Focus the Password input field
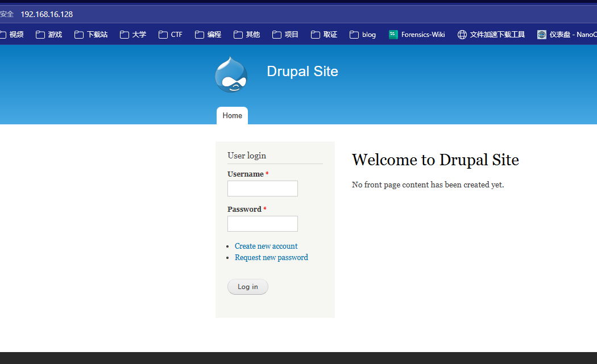The image size is (597, 364). click(x=263, y=224)
